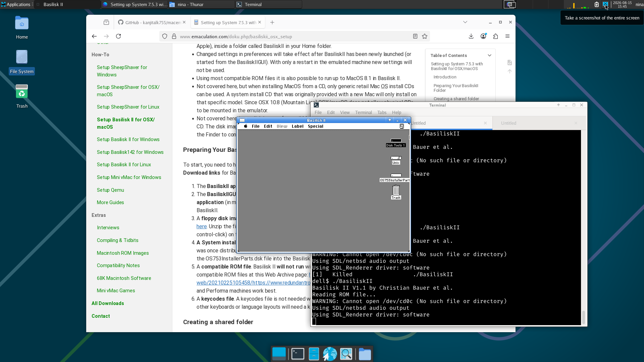
Task: Launch web browser from the dock
Action: tap(330, 354)
